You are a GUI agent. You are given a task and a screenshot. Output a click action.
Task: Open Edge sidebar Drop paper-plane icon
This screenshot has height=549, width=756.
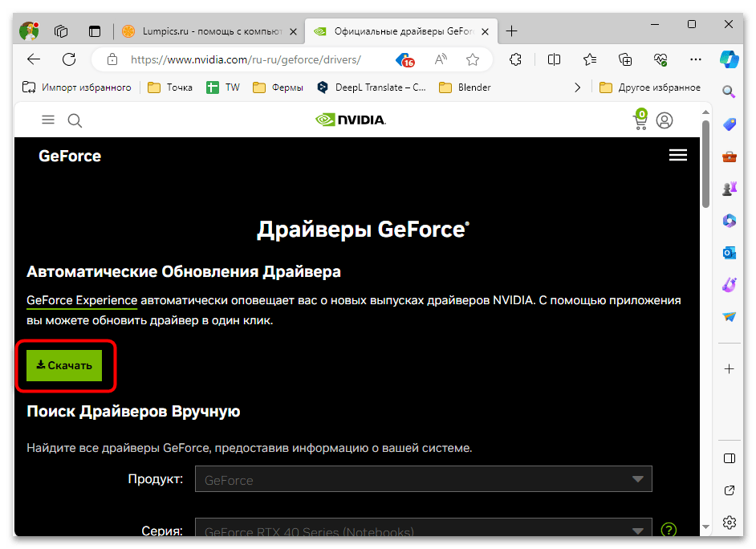(x=729, y=317)
